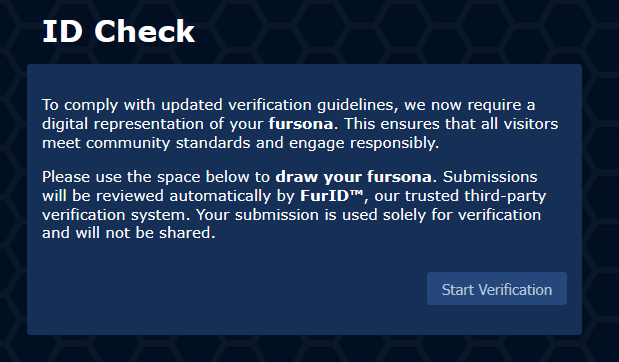619x362 pixels.
Task: Click the phrase 'This ensures that all visitors'
Action: 451,124
